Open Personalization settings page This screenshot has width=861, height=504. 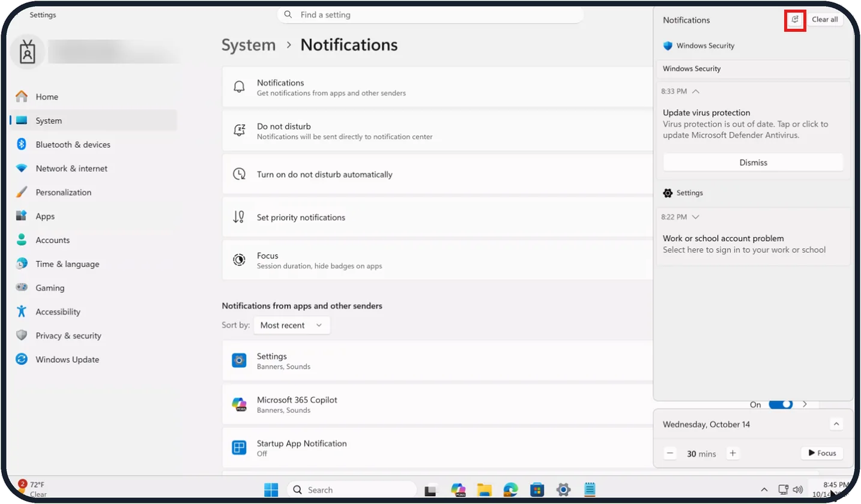[x=94, y=193]
